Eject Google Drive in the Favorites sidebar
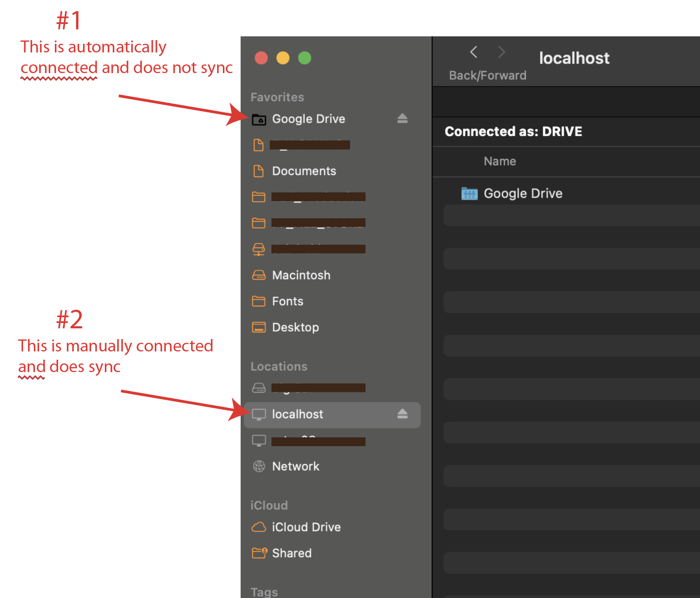Image resolution: width=700 pixels, height=598 pixels. 402,119
